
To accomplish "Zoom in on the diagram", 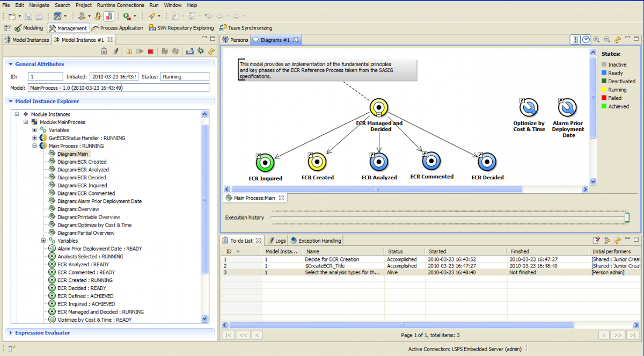I will pyautogui.click(x=597, y=40).
